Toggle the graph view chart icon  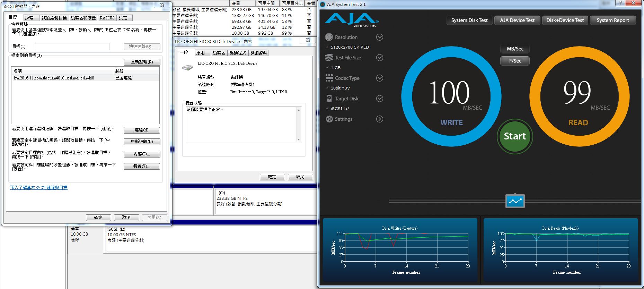pos(515,201)
